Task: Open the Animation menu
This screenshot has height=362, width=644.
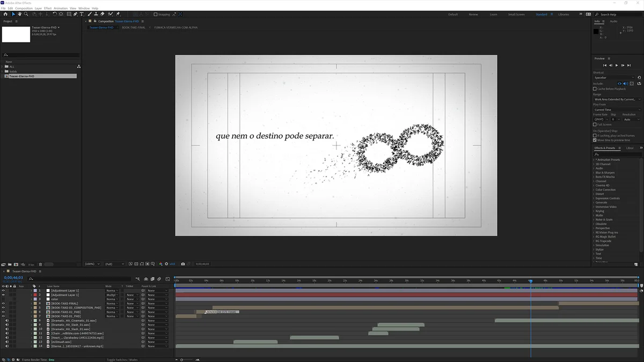Action: pos(61,9)
